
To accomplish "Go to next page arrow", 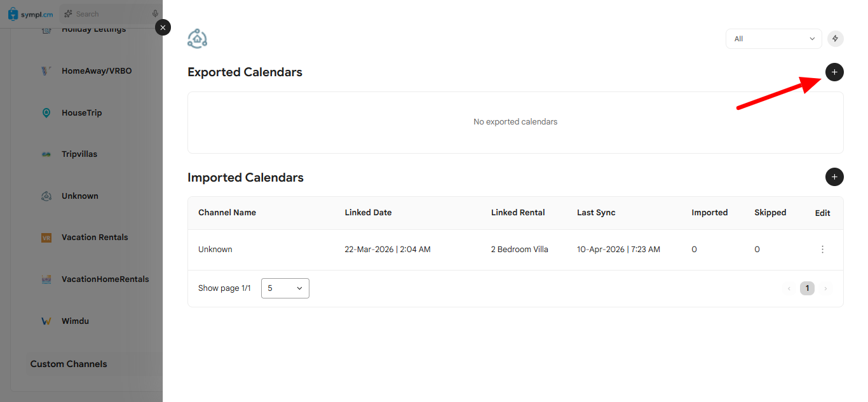I will point(825,289).
